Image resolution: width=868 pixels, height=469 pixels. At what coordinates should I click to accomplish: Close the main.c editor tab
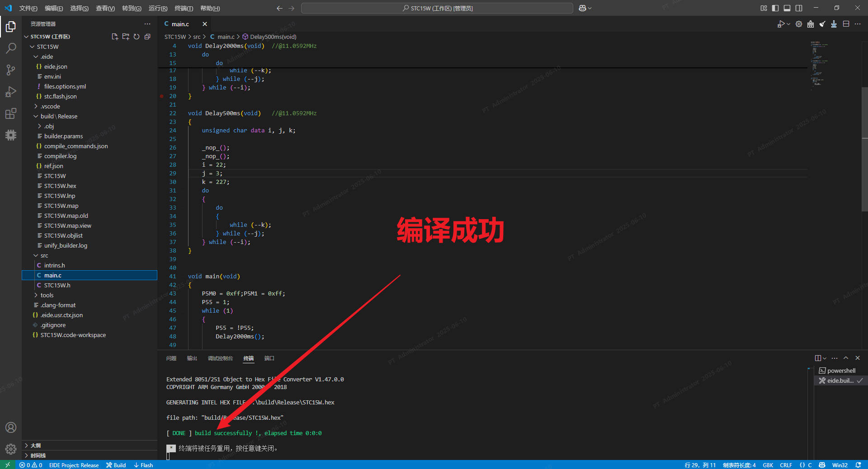205,24
